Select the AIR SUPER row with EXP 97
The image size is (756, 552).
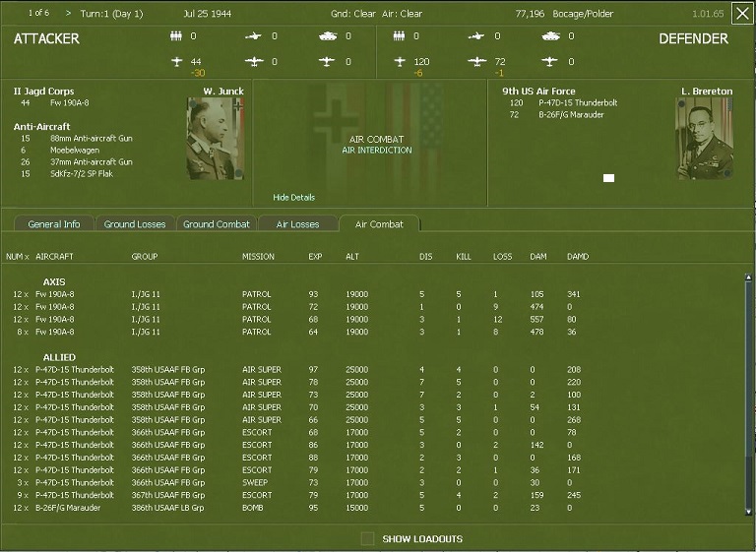(x=296, y=370)
